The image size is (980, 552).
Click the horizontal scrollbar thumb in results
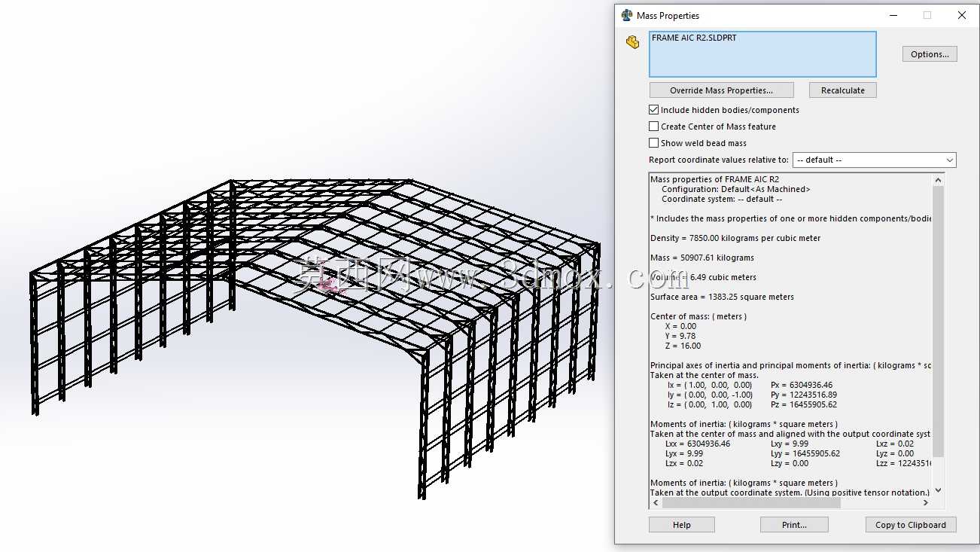[750, 502]
